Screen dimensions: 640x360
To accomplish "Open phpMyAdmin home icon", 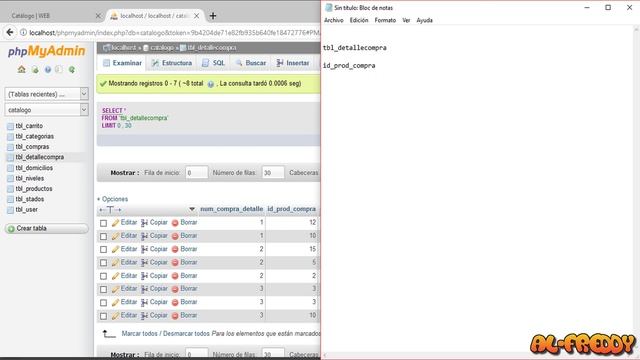I will [22, 69].
